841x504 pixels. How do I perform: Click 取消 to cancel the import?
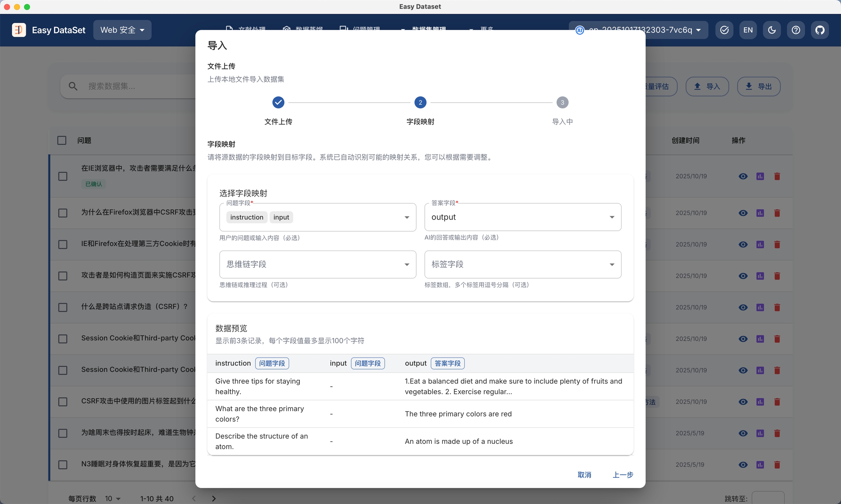584,475
